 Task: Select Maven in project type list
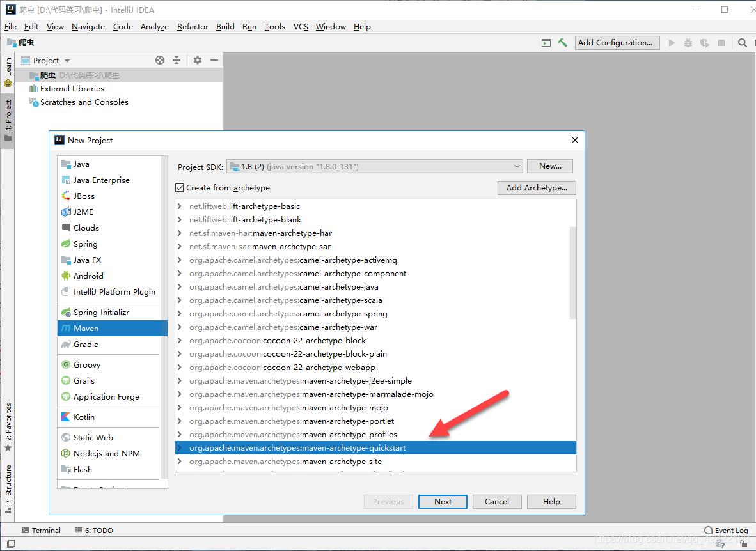113,329
